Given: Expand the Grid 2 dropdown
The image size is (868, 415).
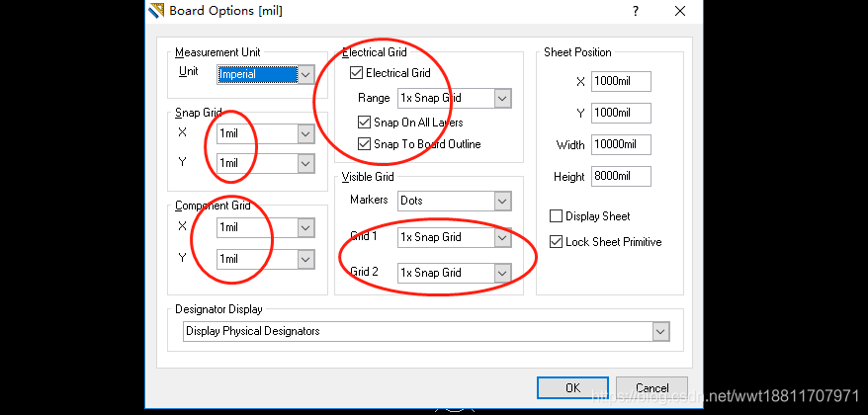Looking at the screenshot, I should coord(502,273).
